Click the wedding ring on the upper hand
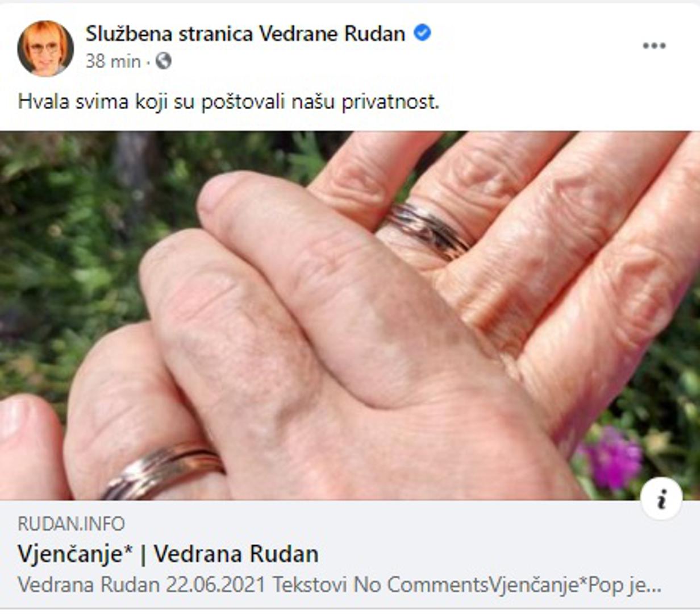This screenshot has width=700, height=614. pyautogui.click(x=427, y=230)
